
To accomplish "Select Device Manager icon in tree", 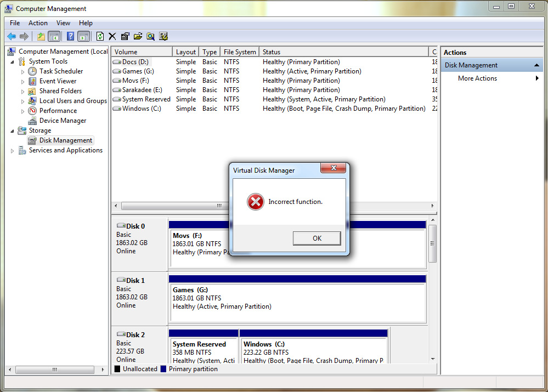I will [x=32, y=121].
